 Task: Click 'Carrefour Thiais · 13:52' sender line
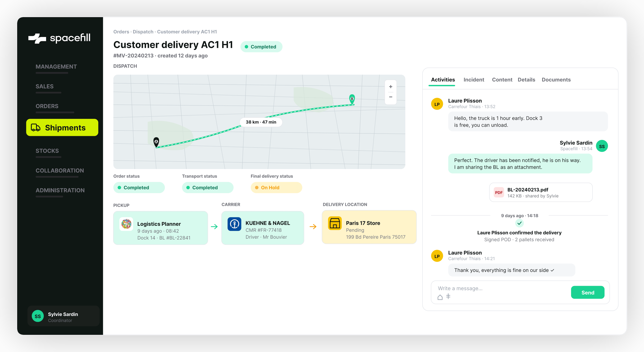tap(471, 107)
